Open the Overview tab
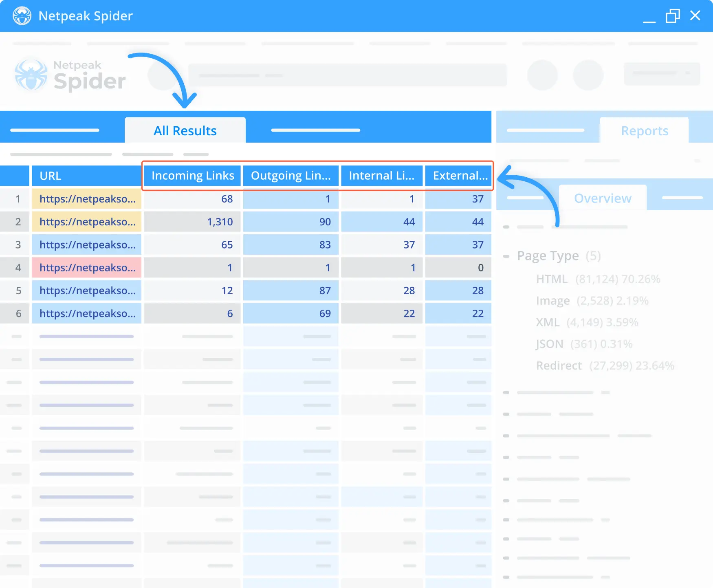The height and width of the screenshot is (588, 713). coord(603,198)
